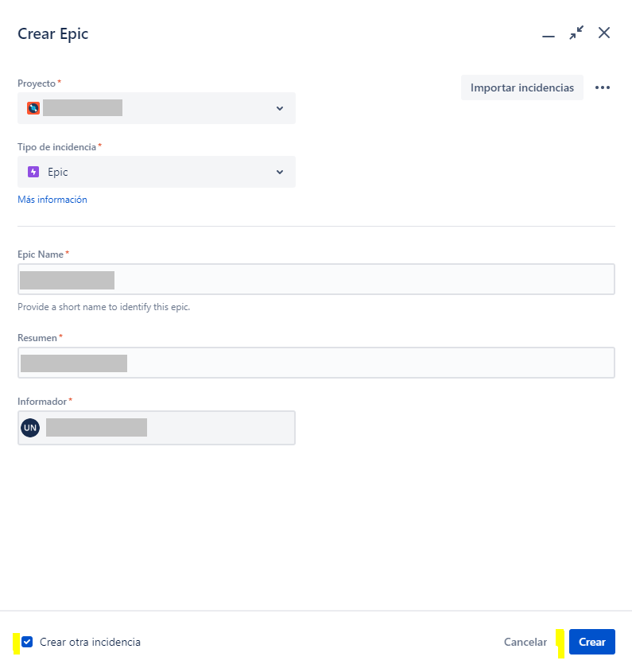Click the Importar incidencias button
The height and width of the screenshot is (672, 632).
521,87
